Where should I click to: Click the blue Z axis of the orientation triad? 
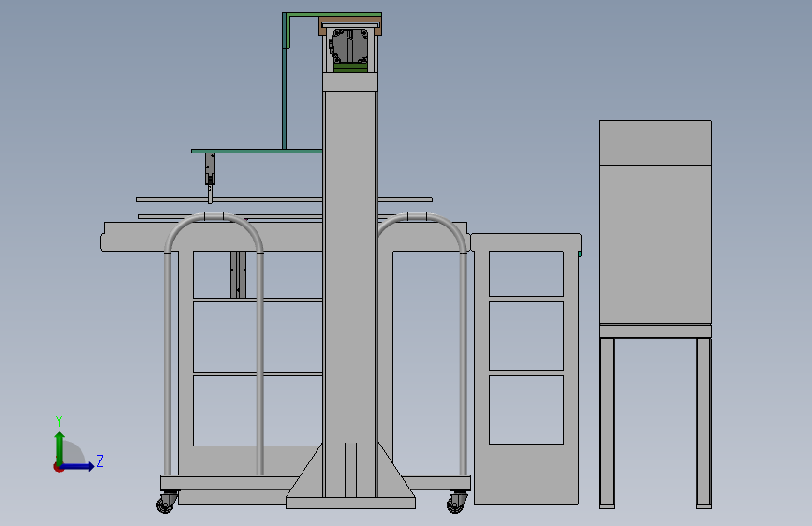pyautogui.click(x=77, y=466)
